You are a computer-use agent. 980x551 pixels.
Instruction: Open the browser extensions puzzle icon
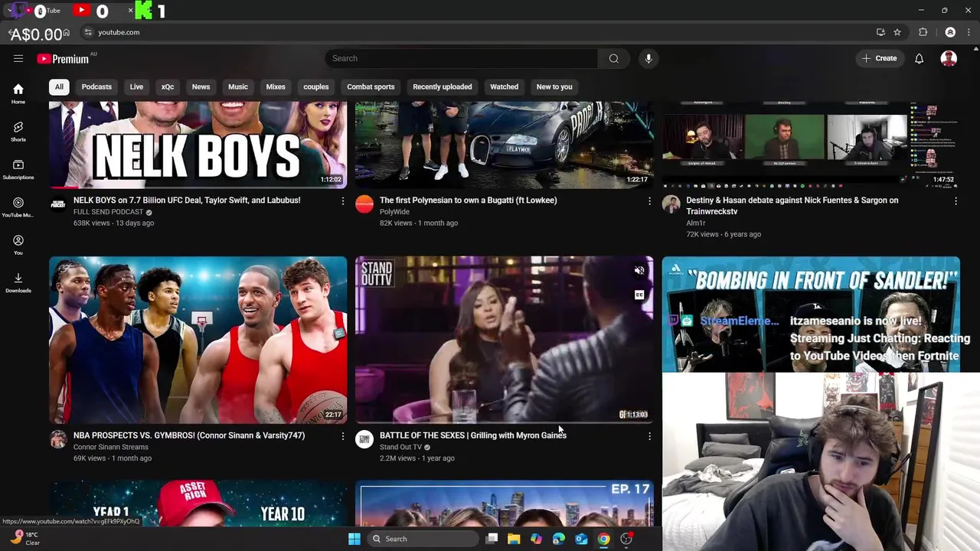click(x=923, y=32)
